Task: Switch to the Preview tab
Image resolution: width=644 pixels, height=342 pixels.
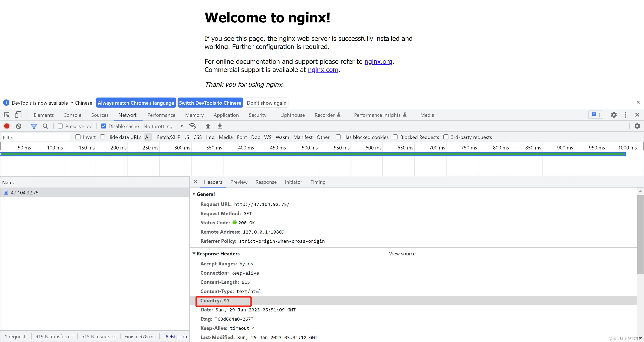Action: tap(239, 182)
